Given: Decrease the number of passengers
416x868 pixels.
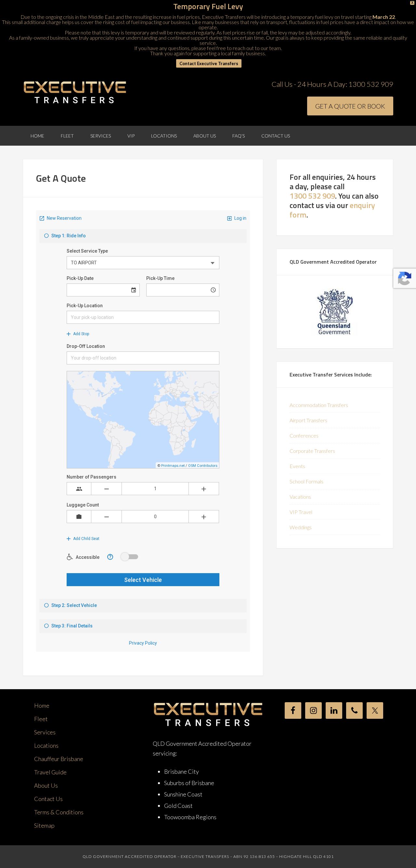Looking at the screenshot, I should (107, 489).
